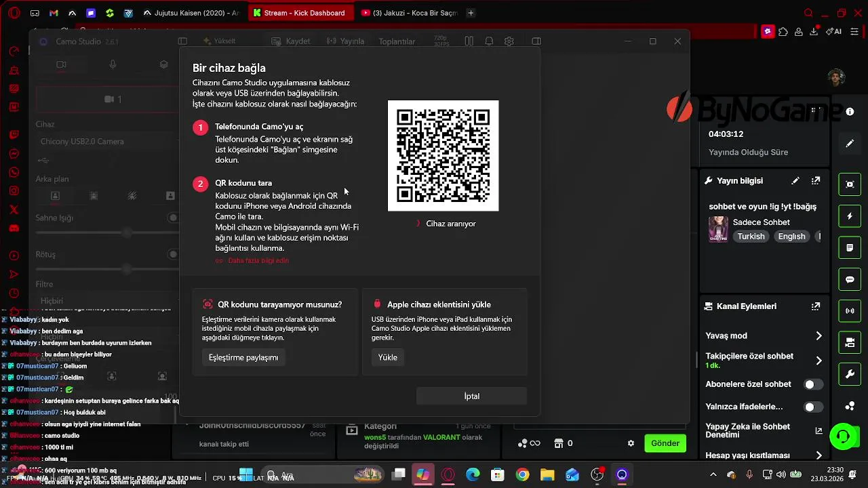Expand Hesap yaşı kısıtlaması options
This screenshot has width=868, height=488.
click(x=818, y=455)
